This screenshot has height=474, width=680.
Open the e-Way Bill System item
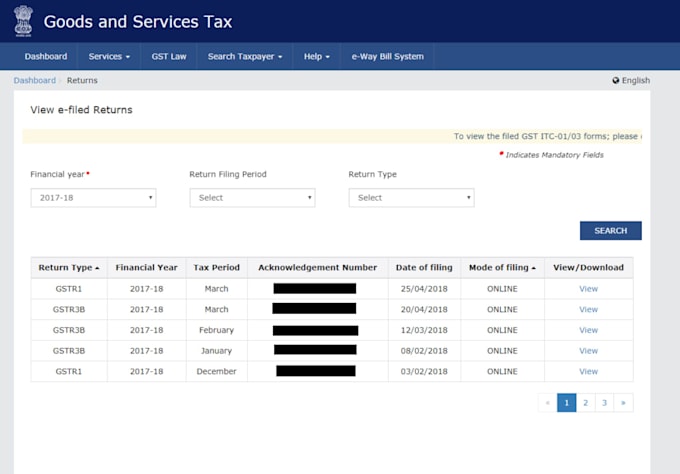[x=387, y=56]
